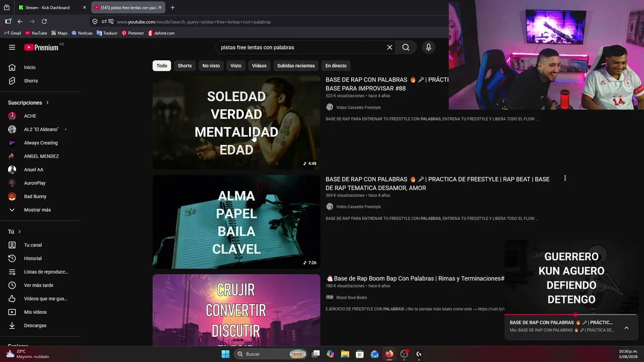
Task: Open ANGEL MENDEZ subscription
Action: pyautogui.click(x=40, y=156)
